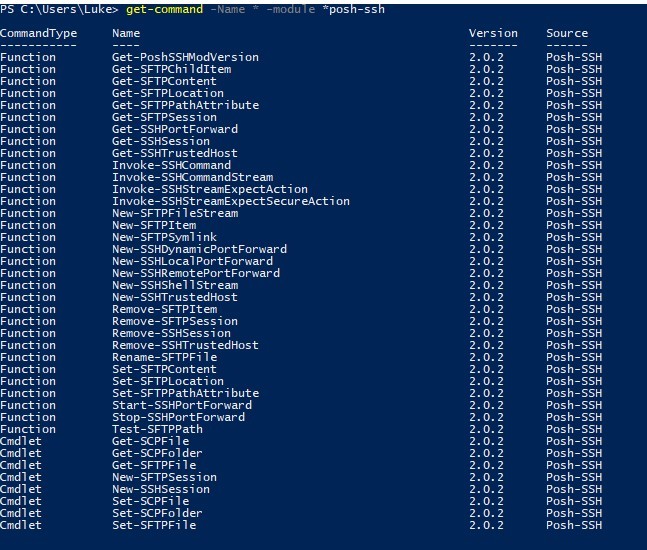Select New-SSHTrustedHost

coord(175,297)
